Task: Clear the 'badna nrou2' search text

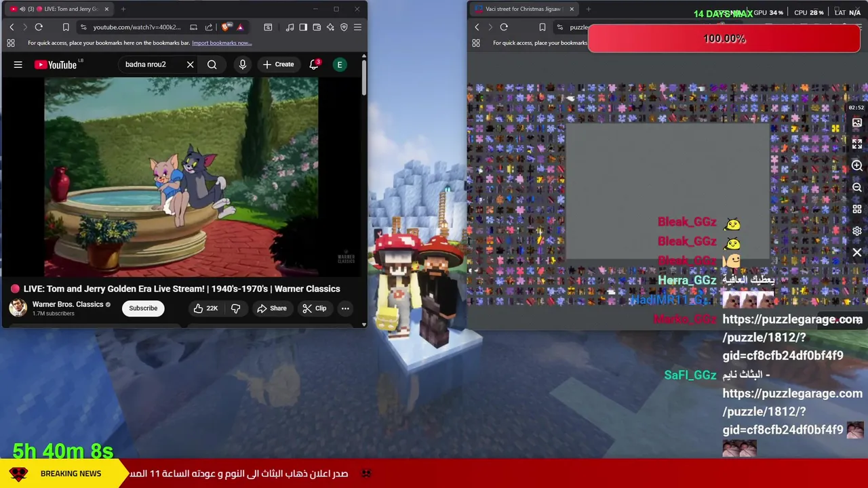Action: (x=190, y=64)
